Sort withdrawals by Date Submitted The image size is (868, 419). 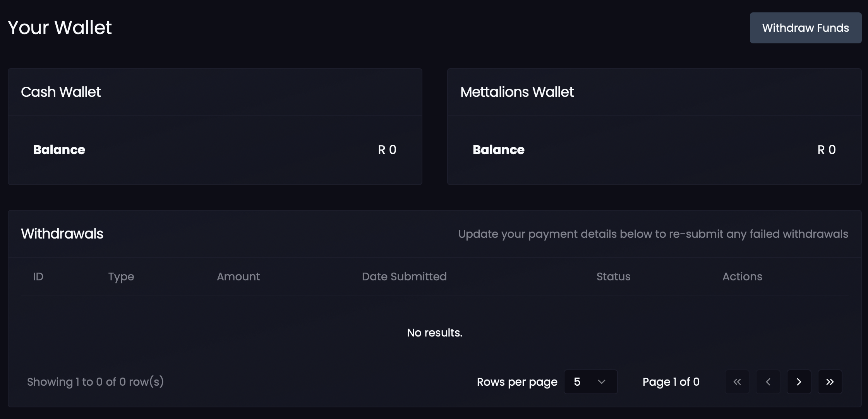click(x=404, y=276)
